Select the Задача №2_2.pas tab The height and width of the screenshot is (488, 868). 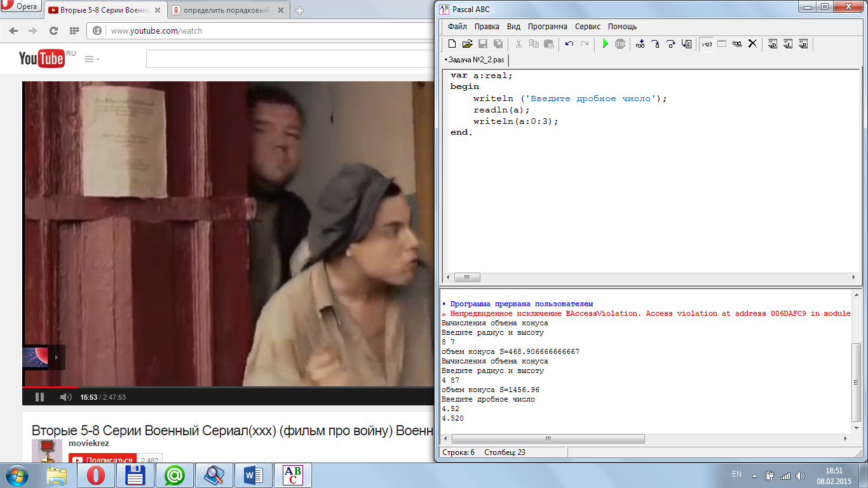point(475,60)
